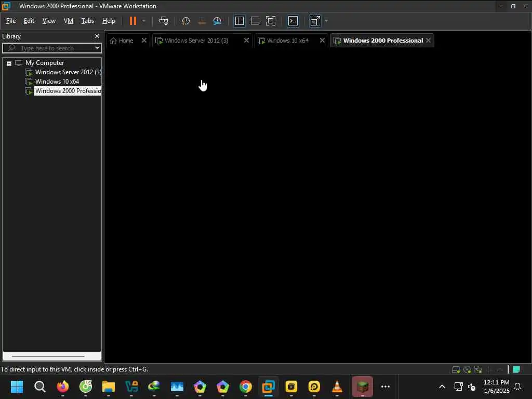Send Ctrl+Alt+Del toolbar icon
The height and width of the screenshot is (399, 532).
click(x=164, y=21)
